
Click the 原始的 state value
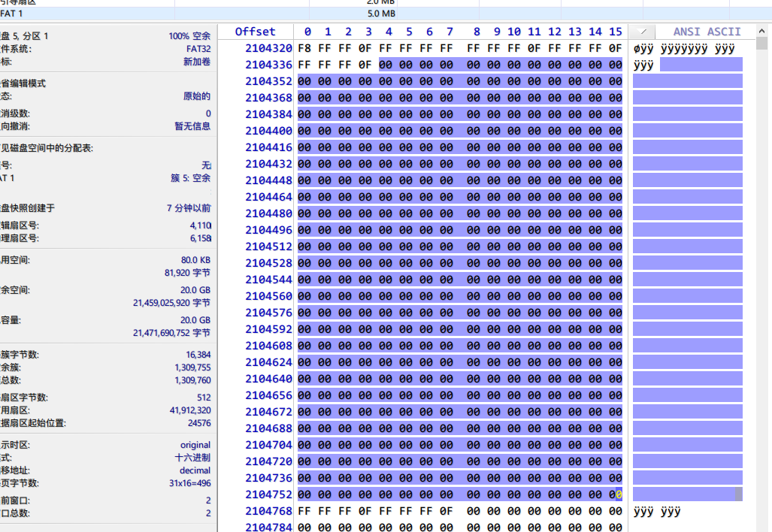click(x=197, y=96)
